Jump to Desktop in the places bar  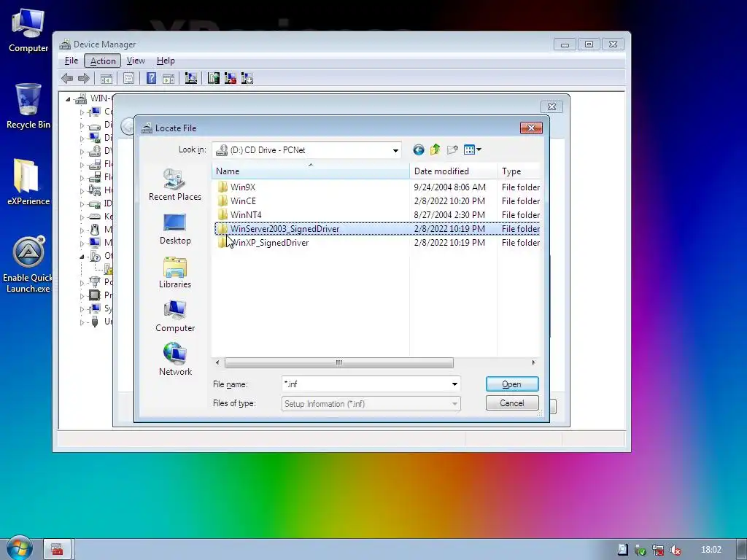[x=175, y=229]
